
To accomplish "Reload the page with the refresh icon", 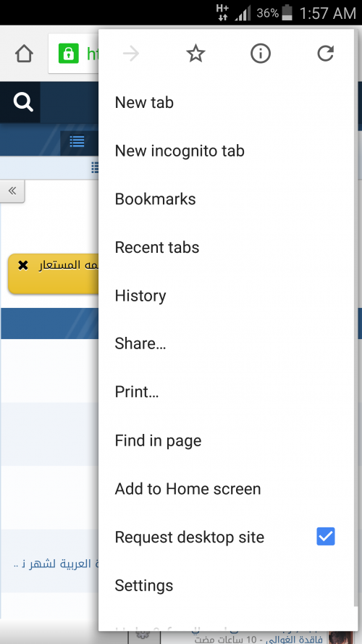I will (x=326, y=54).
